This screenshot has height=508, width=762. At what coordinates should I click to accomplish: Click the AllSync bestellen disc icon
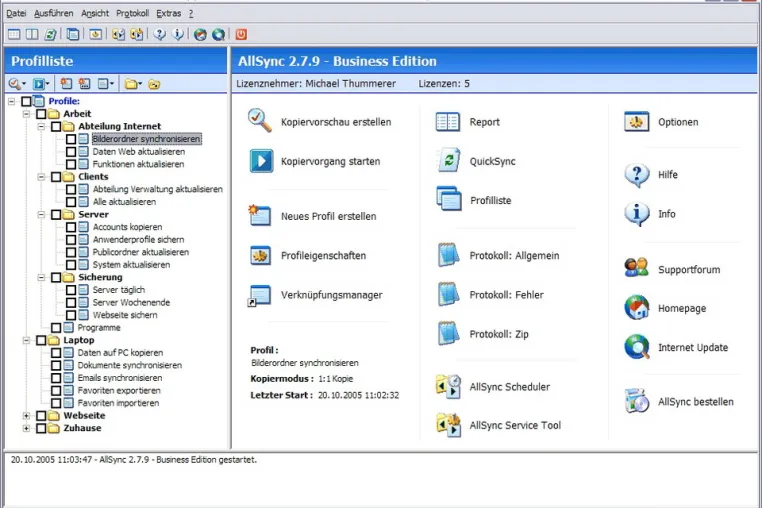coord(637,401)
